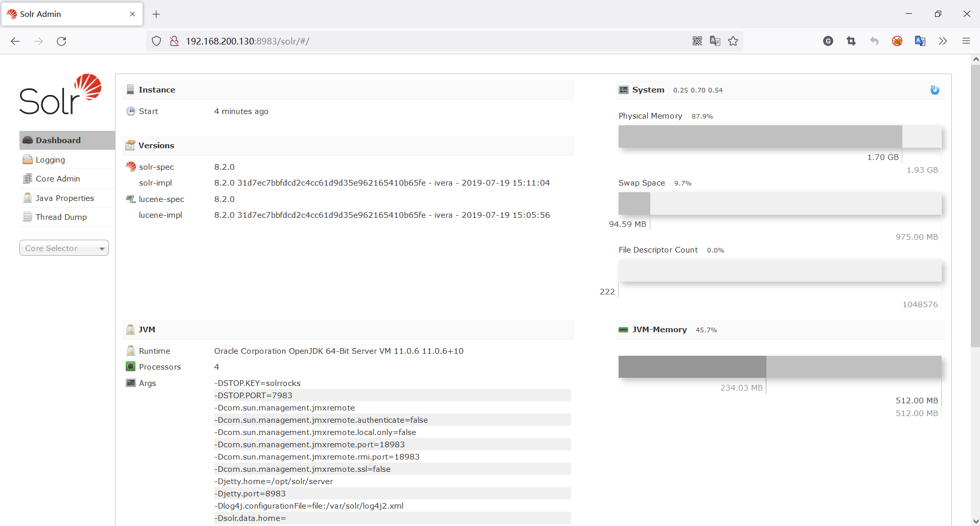Click the Physical Memory usage bar
This screenshot has height=526, width=980.
click(x=780, y=136)
